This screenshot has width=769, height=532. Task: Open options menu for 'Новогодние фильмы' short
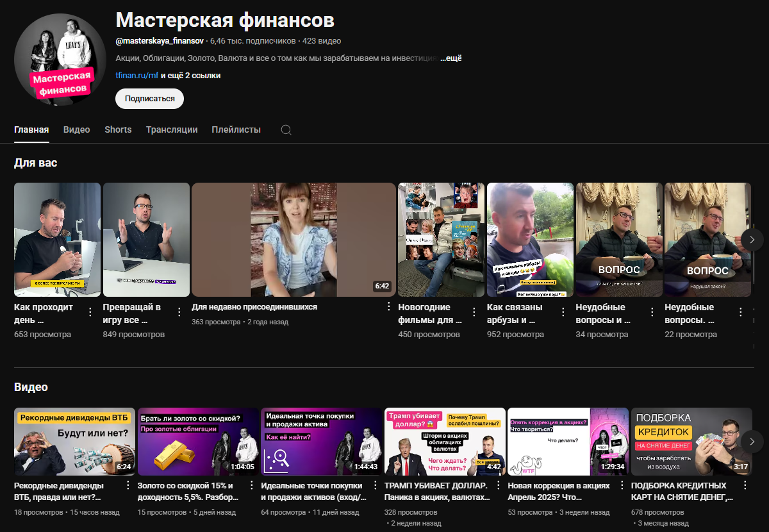coord(474,312)
